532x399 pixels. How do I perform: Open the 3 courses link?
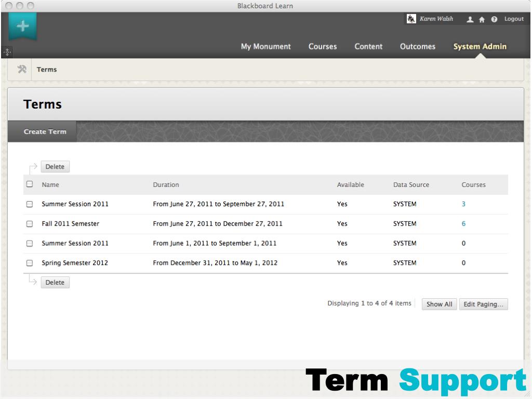463,204
